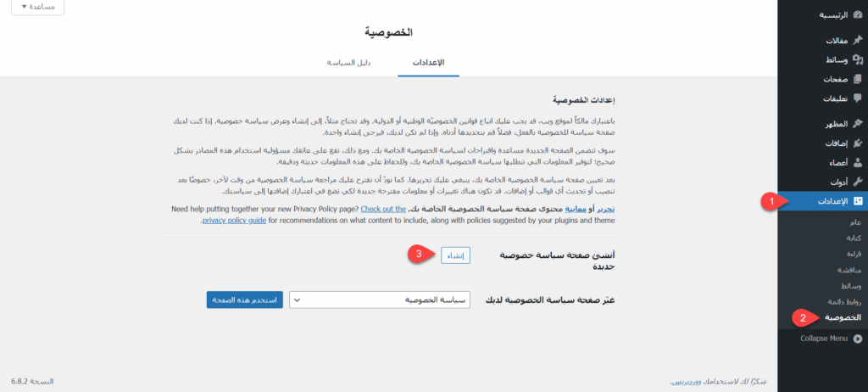
Task: Click the النسخة 6.8.2 version text
Action: 33,382
